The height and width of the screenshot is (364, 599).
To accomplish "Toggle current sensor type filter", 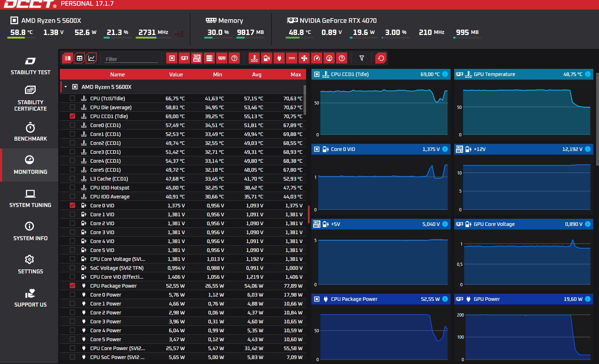I will pos(292,58).
